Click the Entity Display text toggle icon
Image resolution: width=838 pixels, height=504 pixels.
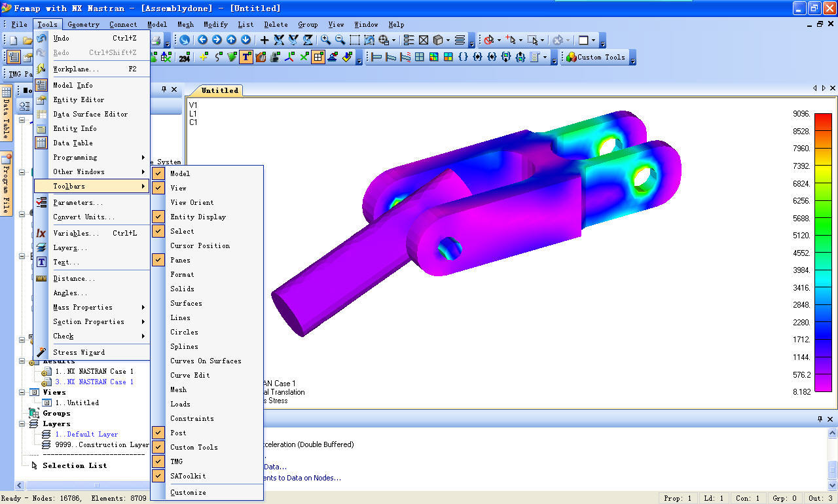pyautogui.click(x=246, y=57)
